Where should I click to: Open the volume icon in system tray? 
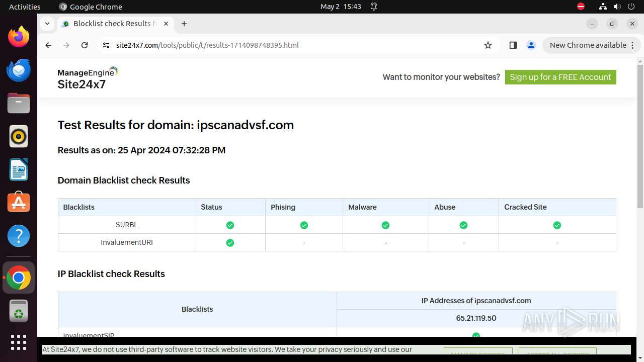(617, 7)
